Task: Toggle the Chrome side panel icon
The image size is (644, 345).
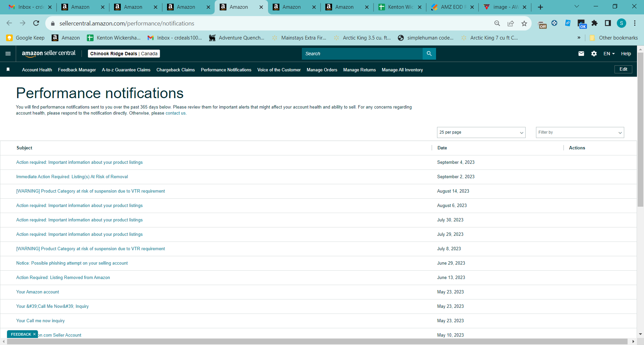Action: 608,23
